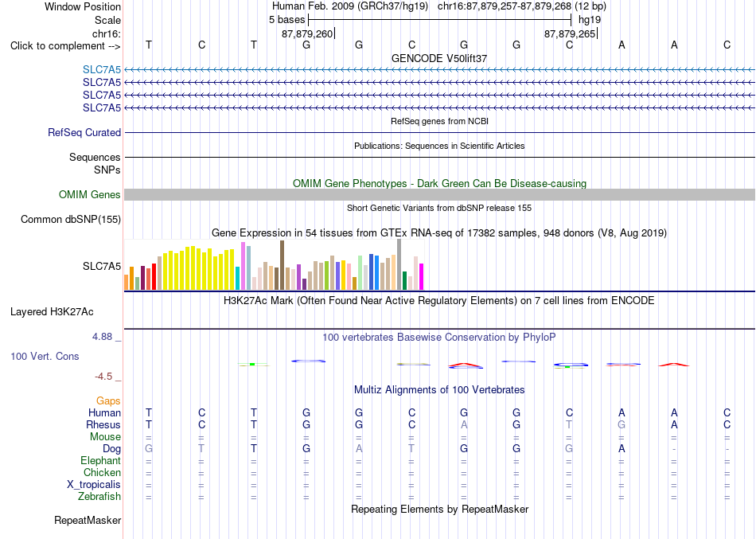Select the Zebrafish species label
This screenshot has width=756, height=539.
click(99, 496)
